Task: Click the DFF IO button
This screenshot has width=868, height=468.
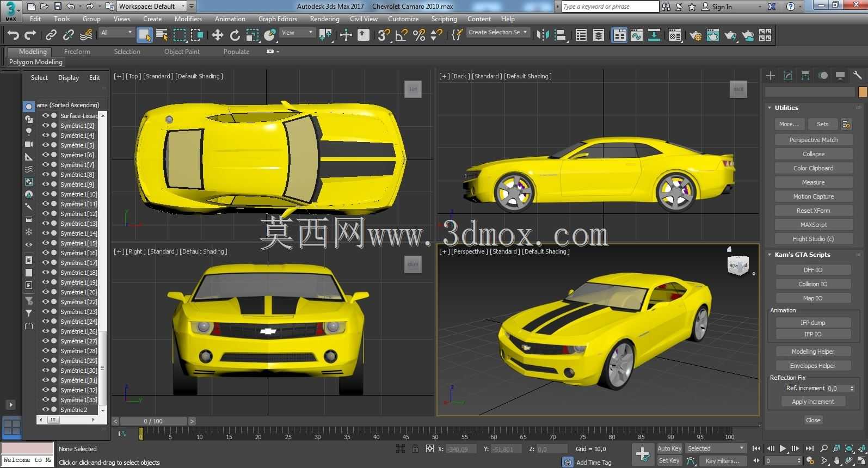Action: (x=813, y=270)
